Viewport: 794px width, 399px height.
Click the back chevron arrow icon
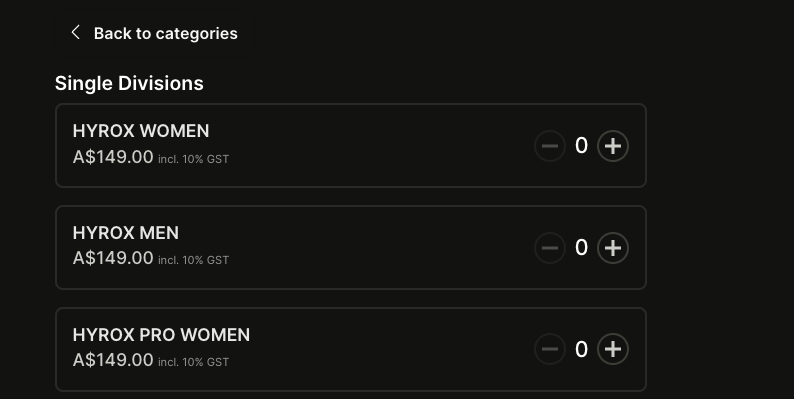click(75, 33)
